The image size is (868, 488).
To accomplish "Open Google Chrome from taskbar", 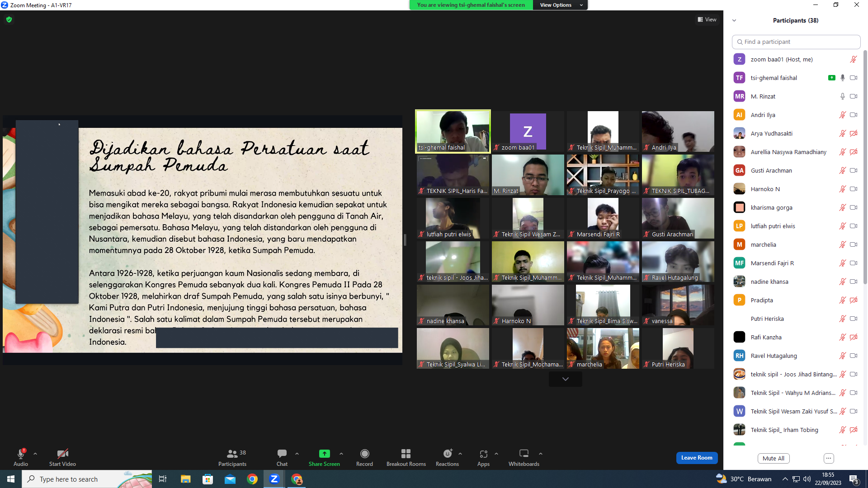I will [x=252, y=479].
